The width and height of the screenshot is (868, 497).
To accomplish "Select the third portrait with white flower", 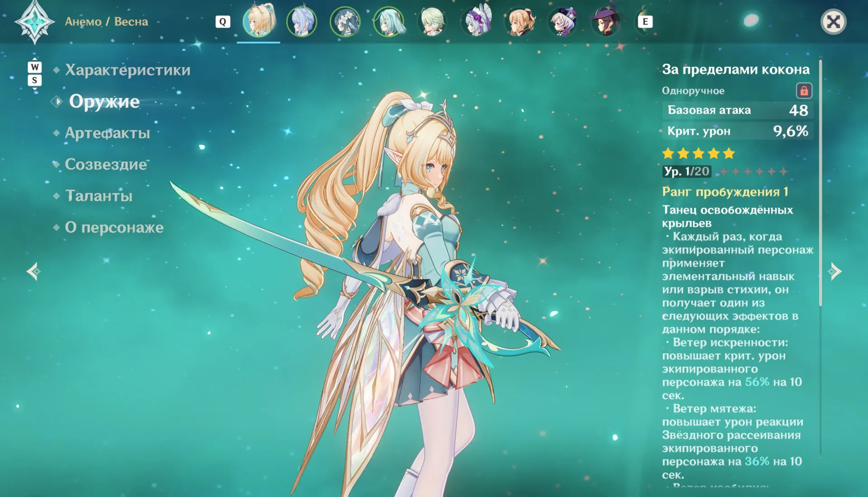I will coord(345,21).
